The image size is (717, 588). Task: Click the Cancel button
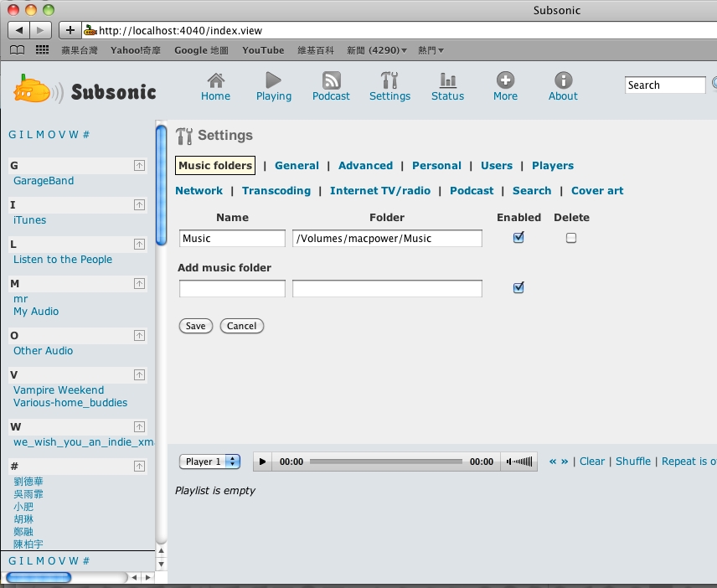242,326
